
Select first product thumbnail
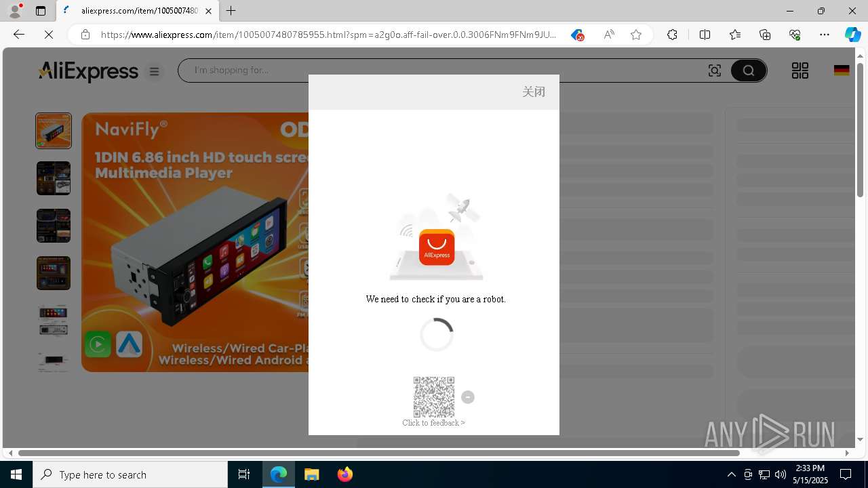(x=54, y=131)
